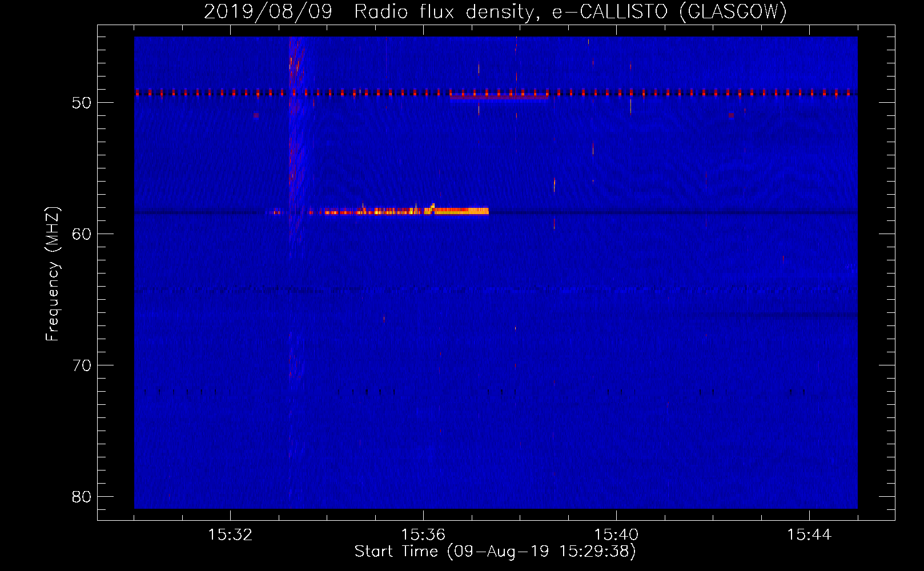
Task: Click the 15:32 time tick label
Action: [x=230, y=535]
